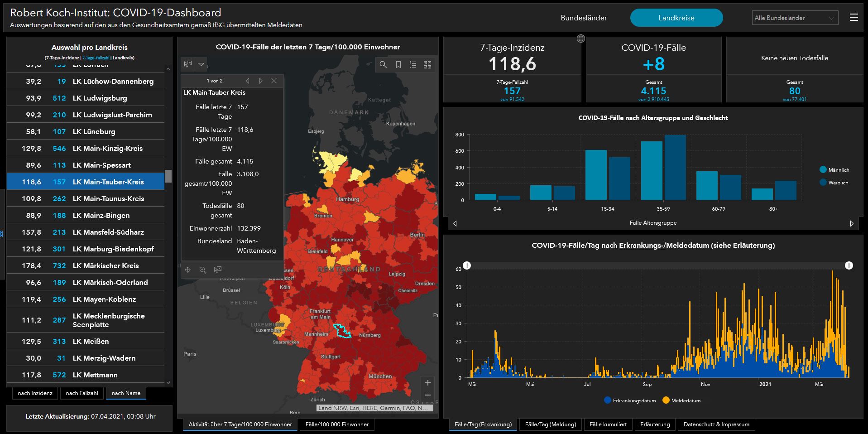Click the map zoom in plus button
This screenshot has width=868, height=434.
coord(427,383)
